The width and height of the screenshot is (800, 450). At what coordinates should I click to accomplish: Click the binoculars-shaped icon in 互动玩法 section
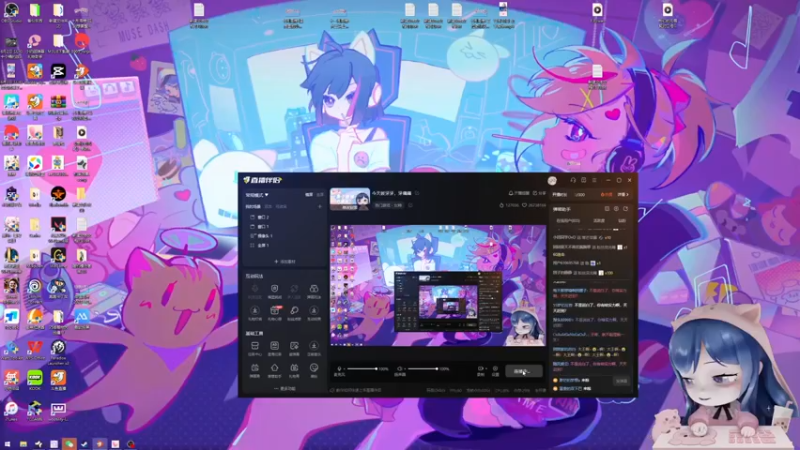(x=314, y=289)
